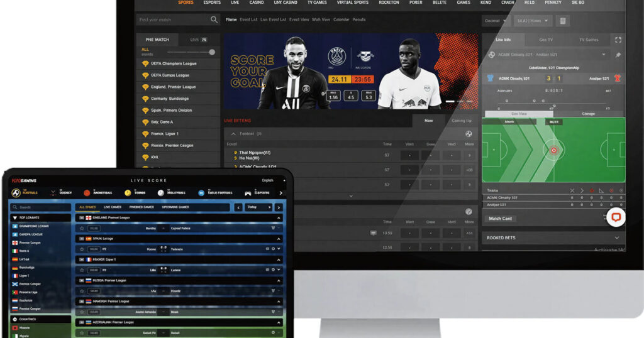Switch to the Live matches toggle
This screenshot has width=644, height=338.
coord(199,40)
